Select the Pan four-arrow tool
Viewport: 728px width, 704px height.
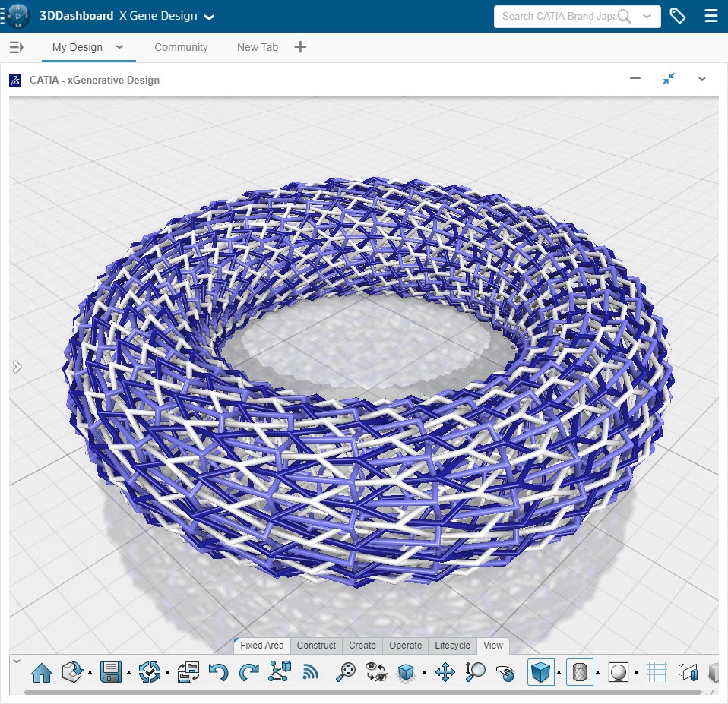(445, 672)
